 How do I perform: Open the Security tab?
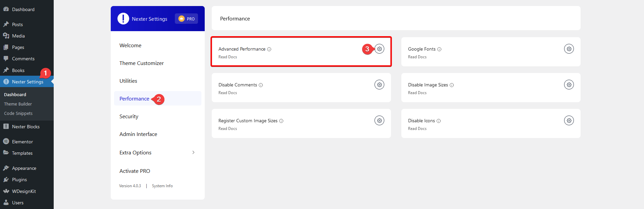click(158, 117)
